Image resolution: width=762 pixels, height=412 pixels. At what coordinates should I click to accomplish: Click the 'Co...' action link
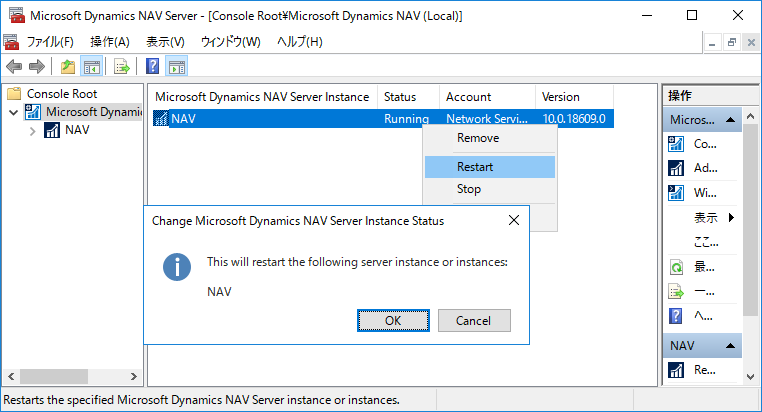705,144
